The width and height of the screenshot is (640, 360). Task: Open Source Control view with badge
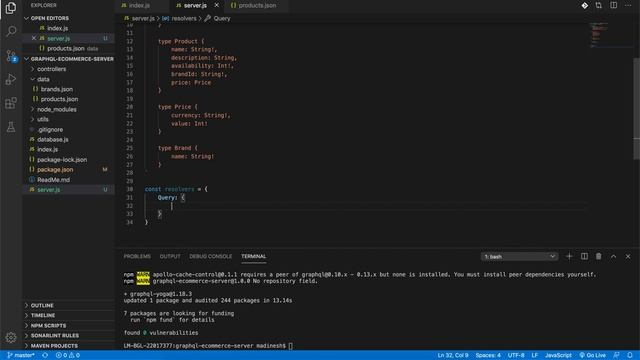click(x=11, y=56)
